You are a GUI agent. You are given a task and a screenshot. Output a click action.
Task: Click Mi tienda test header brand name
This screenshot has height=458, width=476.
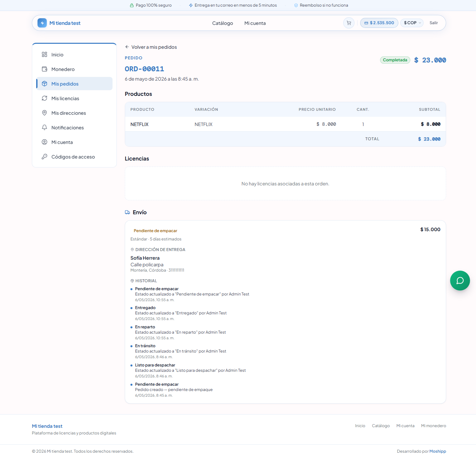[x=65, y=23]
